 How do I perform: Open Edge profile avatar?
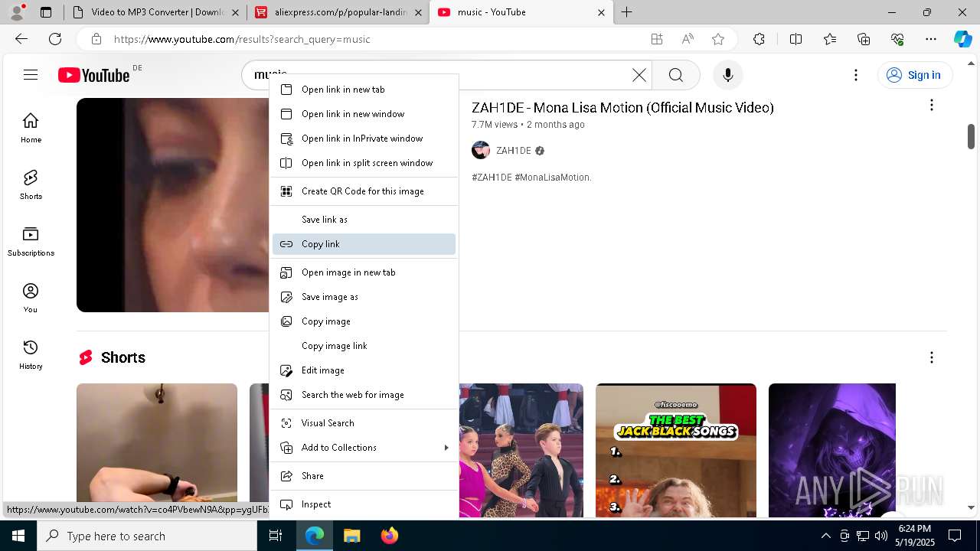(x=17, y=12)
